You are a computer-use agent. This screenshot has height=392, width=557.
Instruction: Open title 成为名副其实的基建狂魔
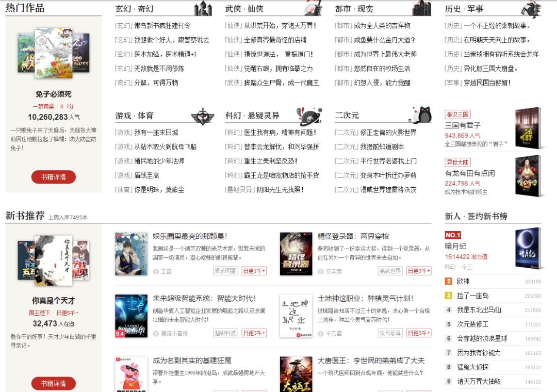click(192, 361)
